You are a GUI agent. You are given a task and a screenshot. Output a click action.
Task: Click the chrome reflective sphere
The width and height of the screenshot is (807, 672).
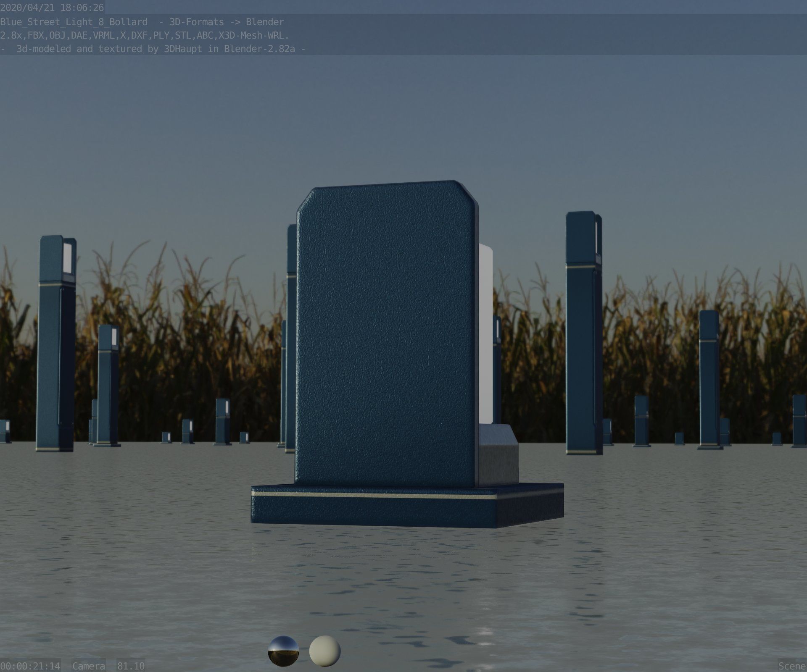coord(283,651)
